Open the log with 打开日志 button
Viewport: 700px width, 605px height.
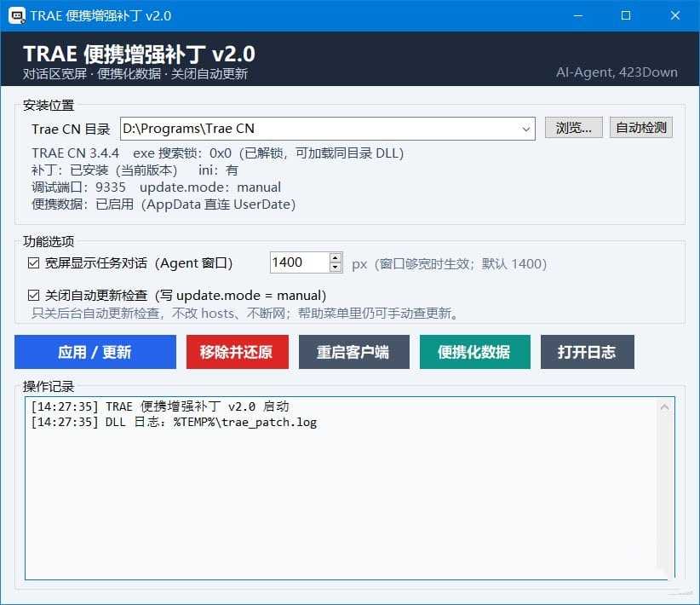(x=587, y=352)
